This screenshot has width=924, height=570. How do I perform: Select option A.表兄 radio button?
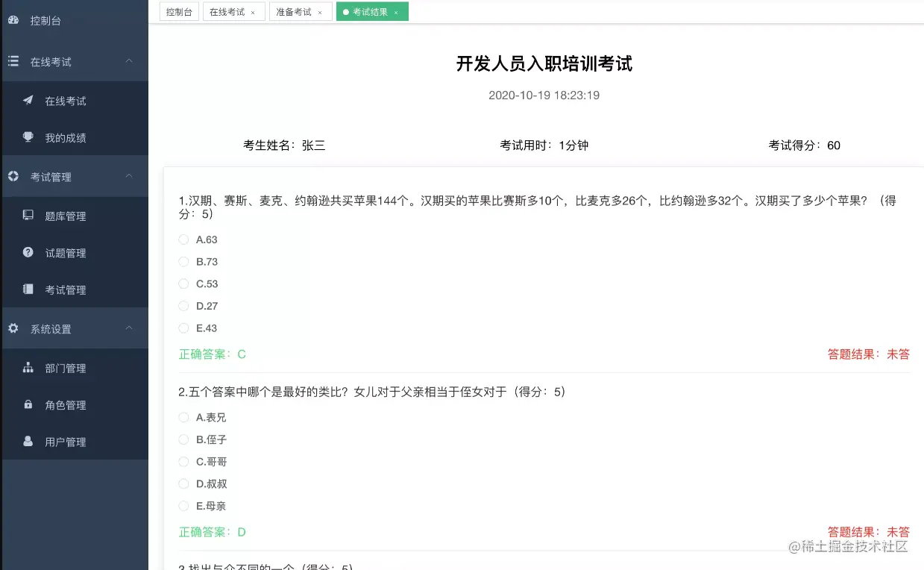coord(183,417)
